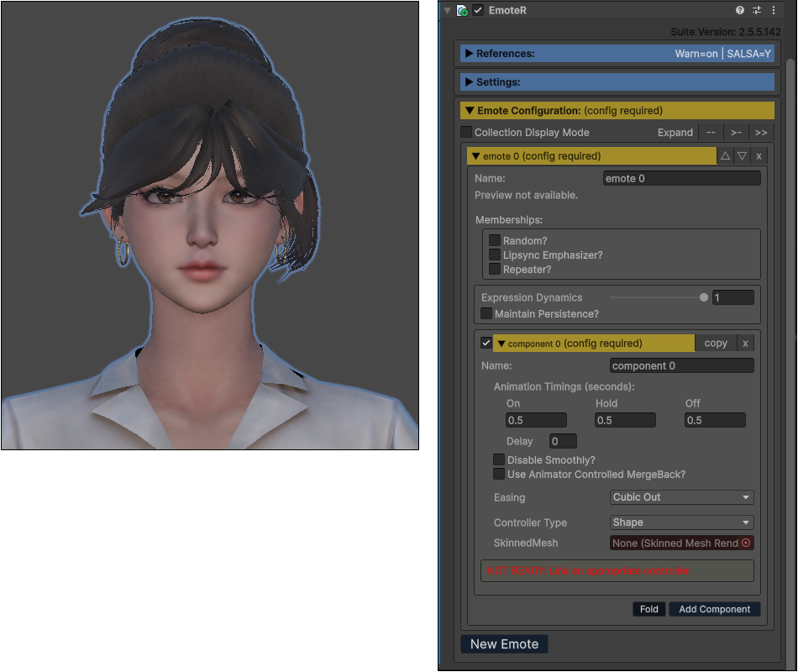This screenshot has height=672, width=798.
Task: Open the EmoteR component help icon
Action: (739, 10)
